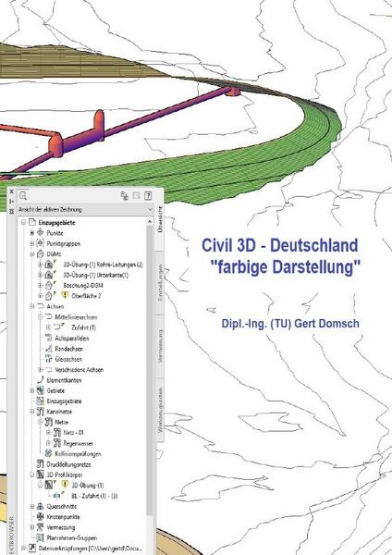Screen dimensions: 392x555
Task: Click the 3D-Profilkörper corridor icon
Action: pos(41,475)
